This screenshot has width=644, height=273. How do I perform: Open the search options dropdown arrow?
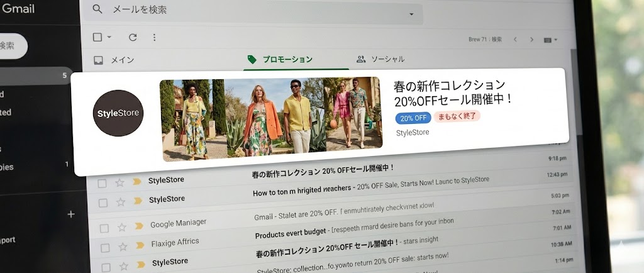(x=411, y=14)
